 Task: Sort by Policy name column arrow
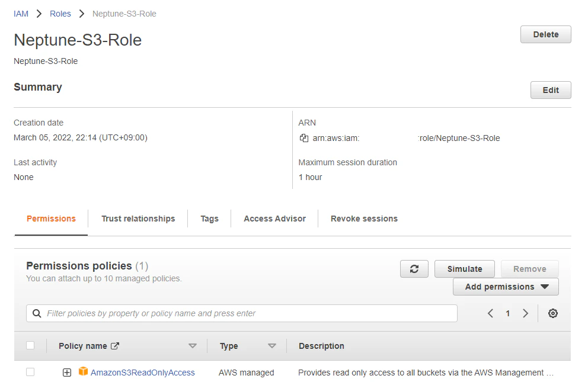click(x=193, y=346)
